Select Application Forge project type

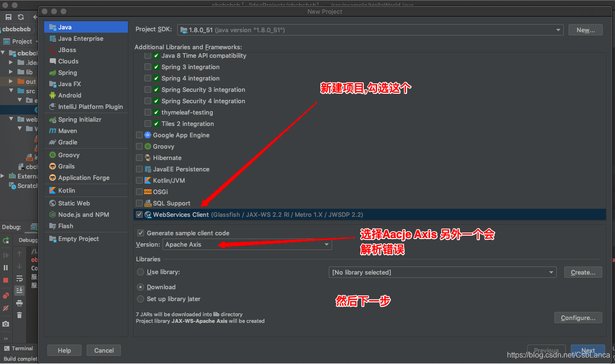86,178
